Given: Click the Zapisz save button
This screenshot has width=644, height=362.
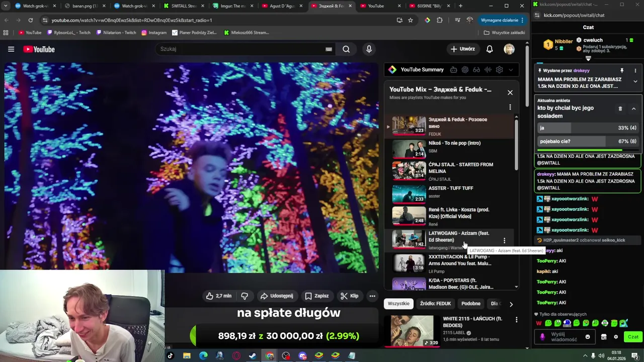Looking at the screenshot, I should click(317, 296).
